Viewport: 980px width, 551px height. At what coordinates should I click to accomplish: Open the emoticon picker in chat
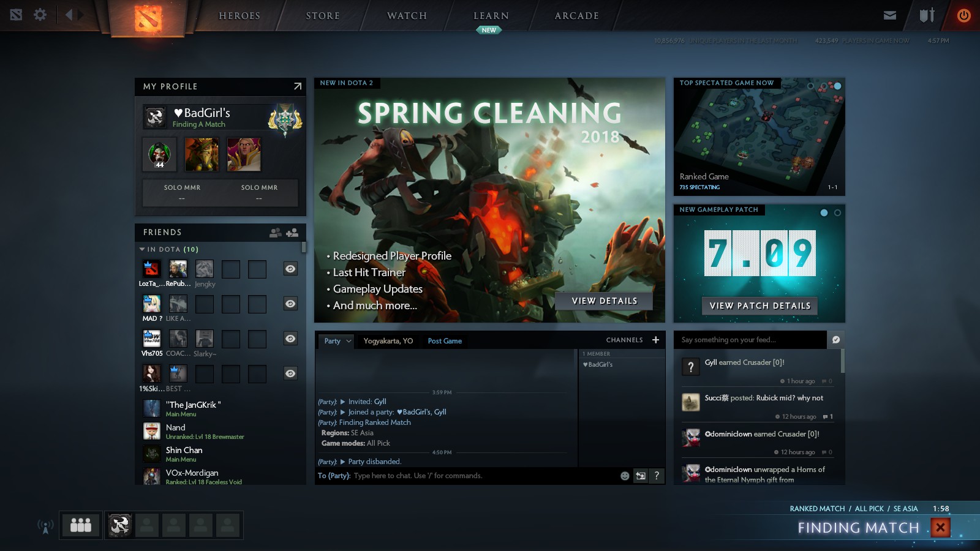pos(625,476)
